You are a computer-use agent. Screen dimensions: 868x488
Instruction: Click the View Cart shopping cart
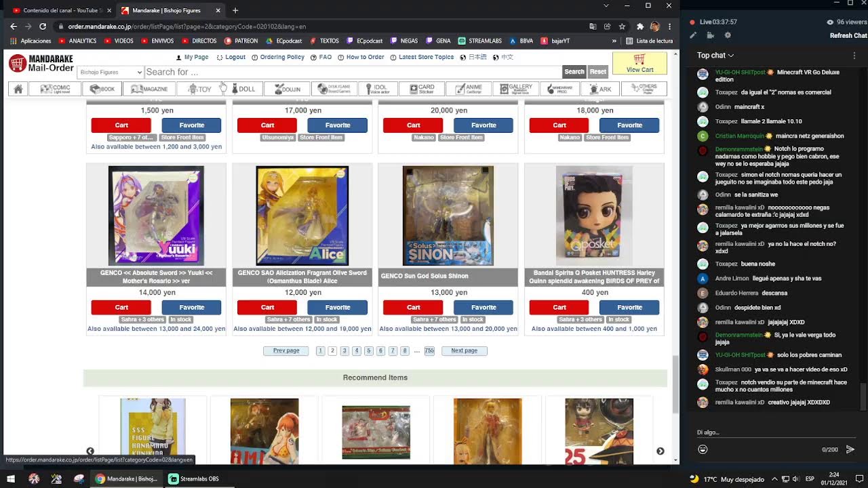[x=639, y=63]
